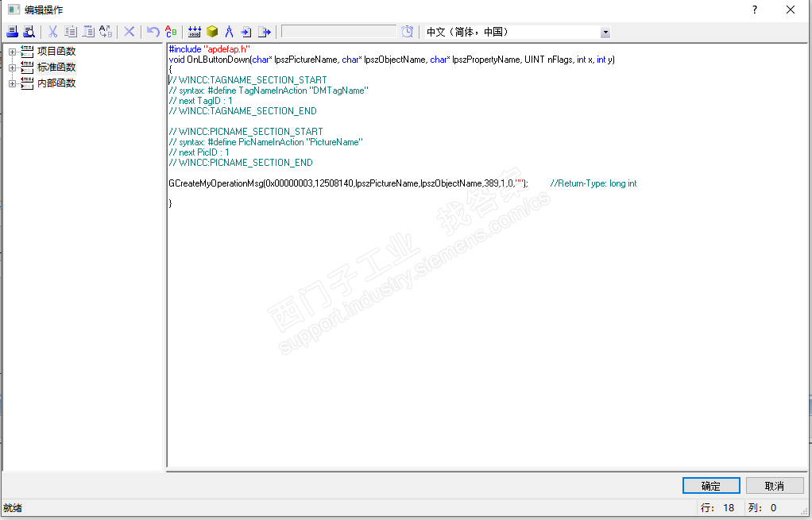Click the A-to-B replace icon
This screenshot has width=812, height=520.
coord(106,32)
